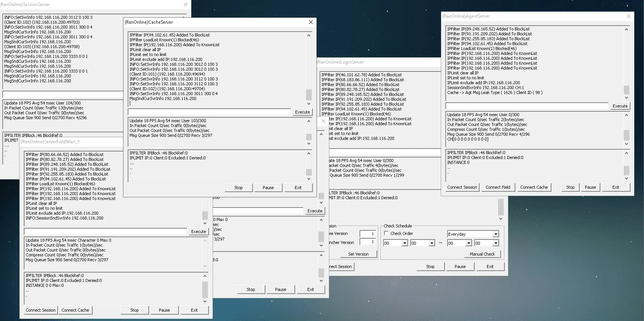Pause the CacheServer
The width and height of the screenshot is (644, 321).
pyautogui.click(x=268, y=188)
